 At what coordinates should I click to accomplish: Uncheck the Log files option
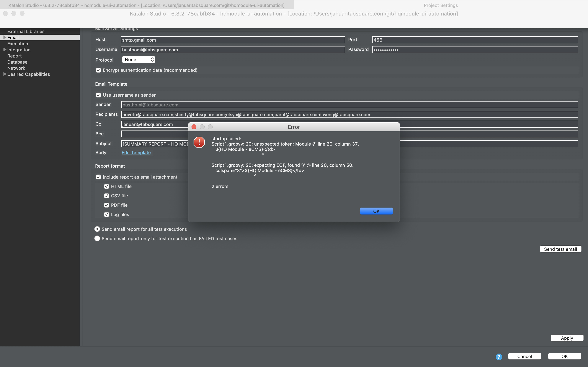[x=106, y=214]
